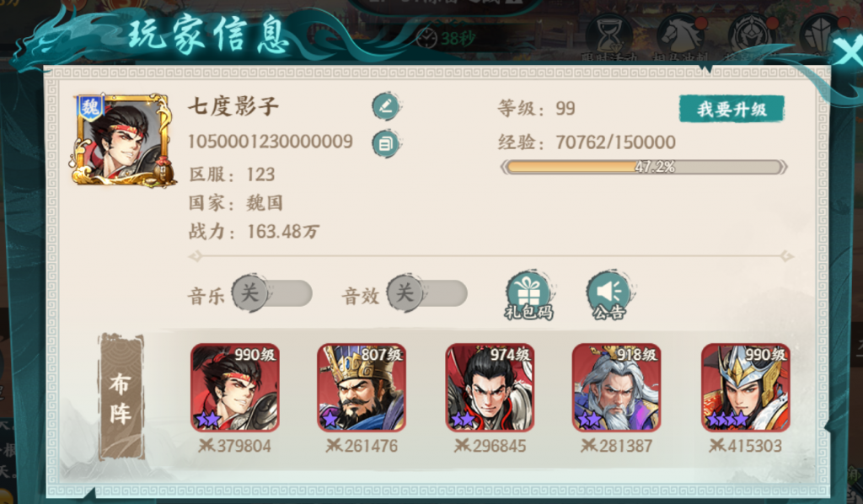Click the player avatar portrait with 魏 badge

click(121, 141)
